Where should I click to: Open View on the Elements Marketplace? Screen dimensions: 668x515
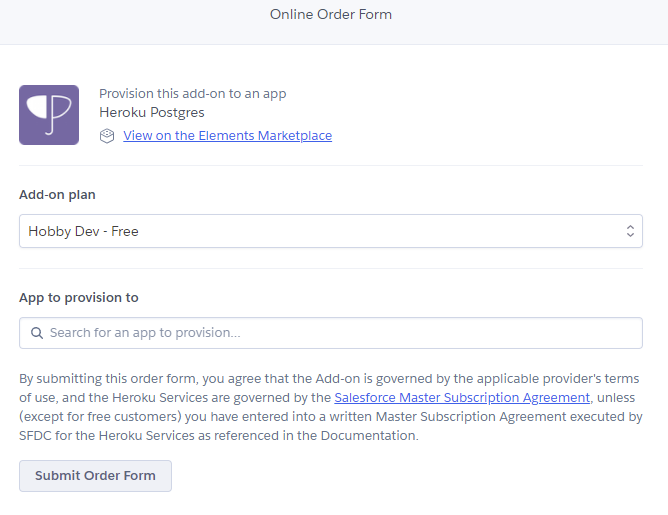pyautogui.click(x=227, y=136)
